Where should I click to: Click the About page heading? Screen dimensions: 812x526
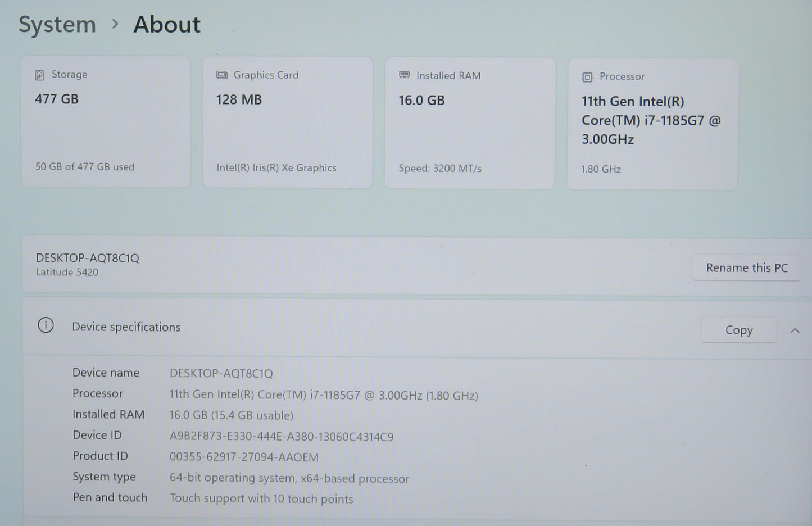167,25
